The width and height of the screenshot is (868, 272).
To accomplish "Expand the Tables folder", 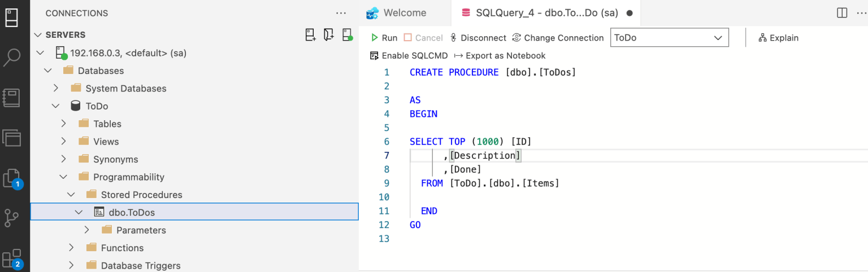I will [63, 124].
